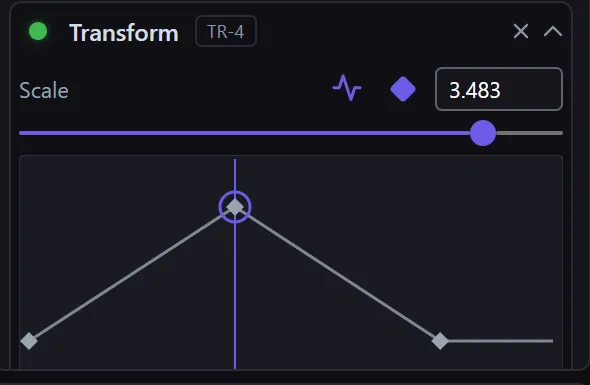
Task: Toggle the green Transform enable indicator
Action: click(38, 31)
